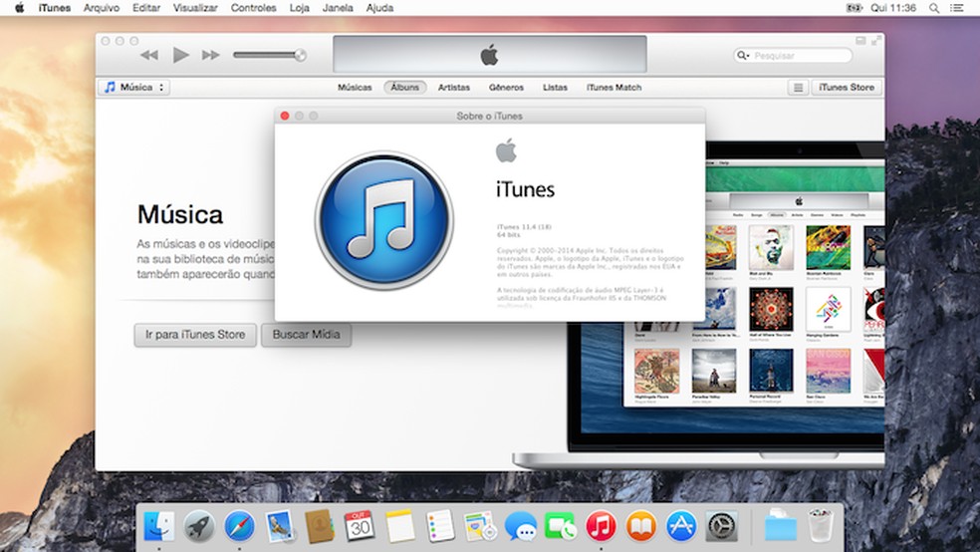Open the yellow Notes icon in the Dock

(400, 526)
